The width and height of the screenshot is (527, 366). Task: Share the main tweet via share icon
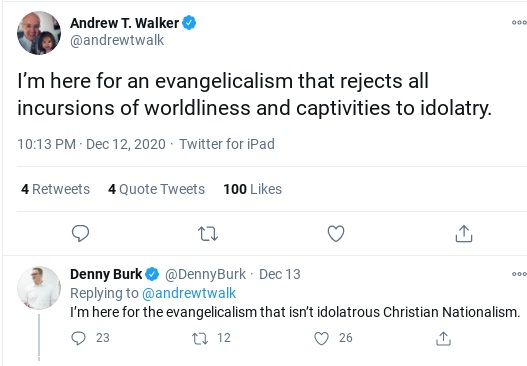tap(464, 234)
